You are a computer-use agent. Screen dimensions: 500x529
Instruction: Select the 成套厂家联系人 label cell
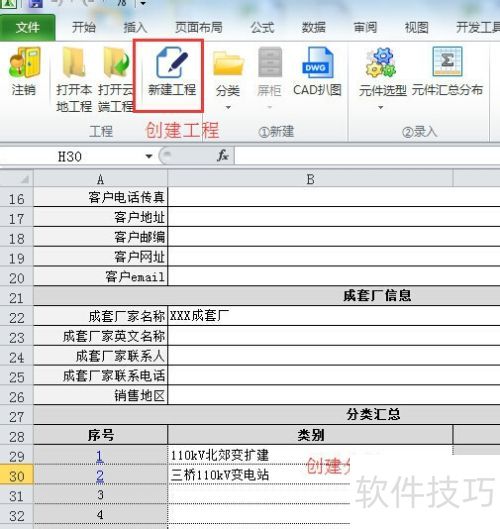click(x=101, y=356)
